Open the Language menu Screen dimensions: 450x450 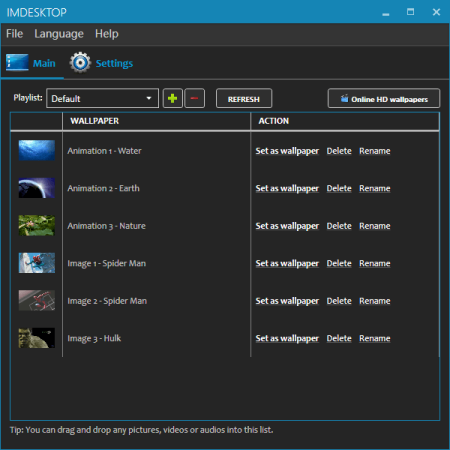[x=59, y=34]
